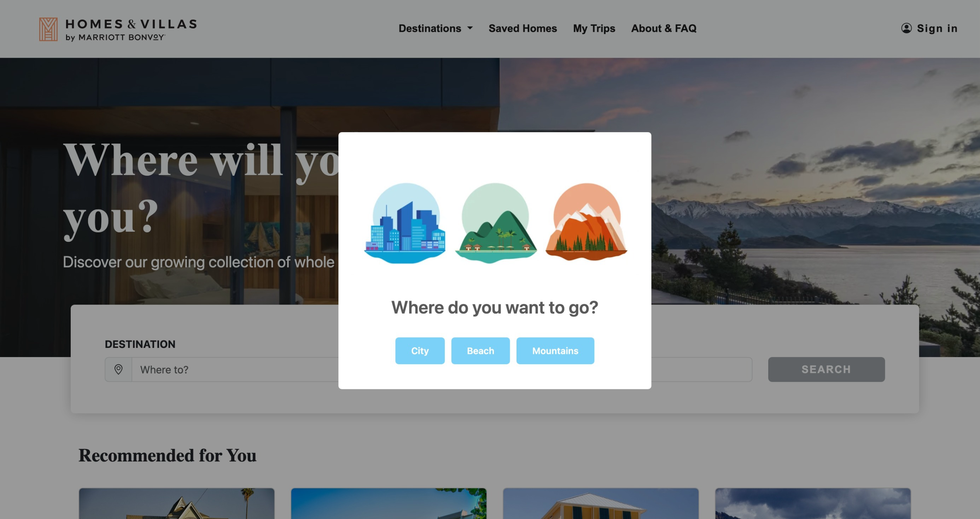
Task: Click the Sign in link
Action: coord(937,28)
